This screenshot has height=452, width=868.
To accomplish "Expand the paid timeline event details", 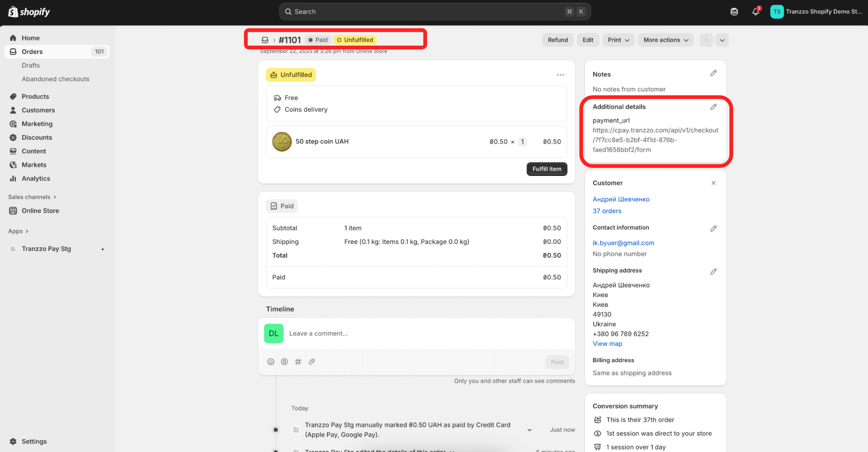I will pos(529,430).
